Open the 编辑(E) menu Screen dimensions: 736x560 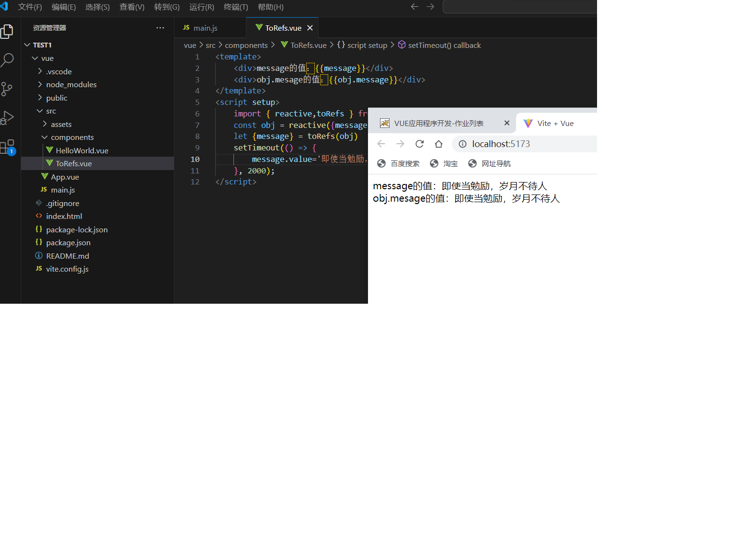(64, 7)
